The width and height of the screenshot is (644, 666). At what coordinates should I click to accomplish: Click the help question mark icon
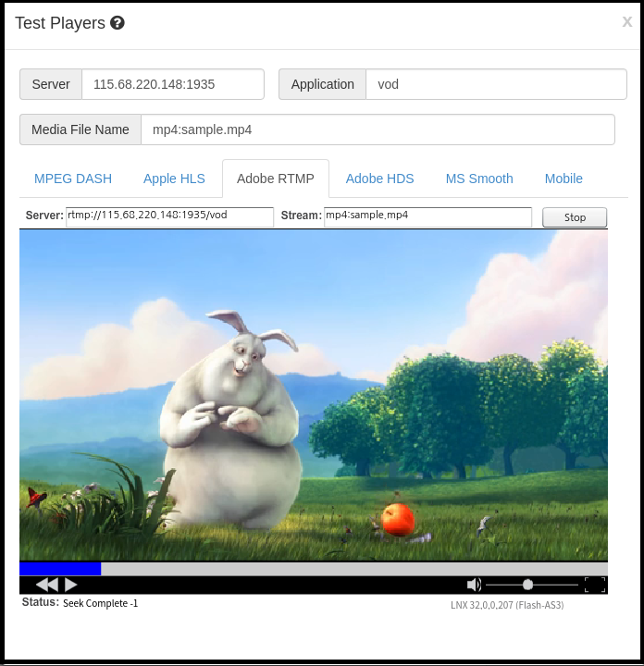[x=118, y=23]
